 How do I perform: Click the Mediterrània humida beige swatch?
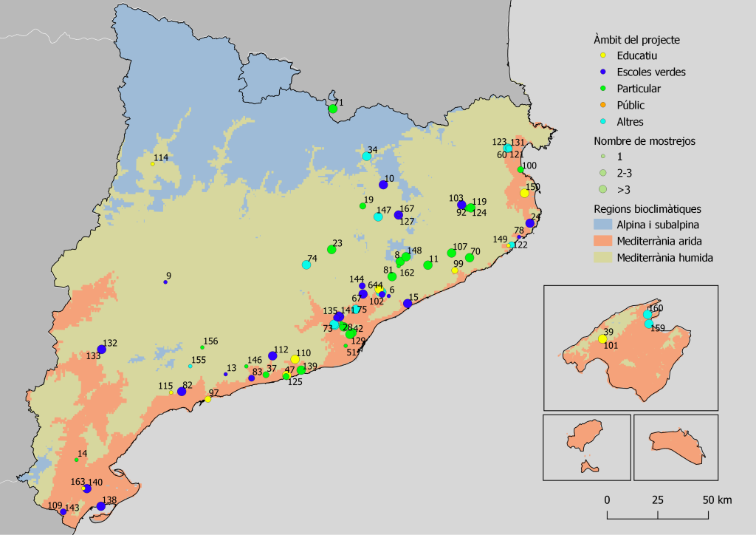pyautogui.click(x=603, y=258)
